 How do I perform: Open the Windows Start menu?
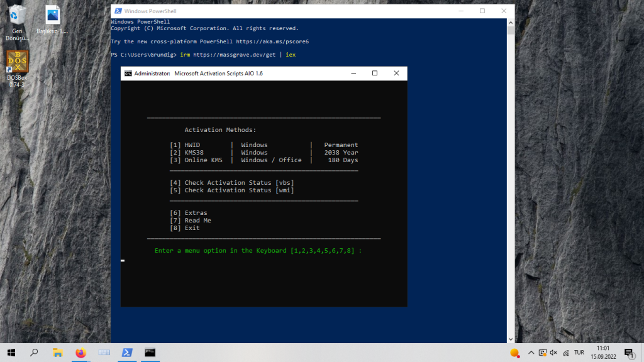pyautogui.click(x=11, y=353)
